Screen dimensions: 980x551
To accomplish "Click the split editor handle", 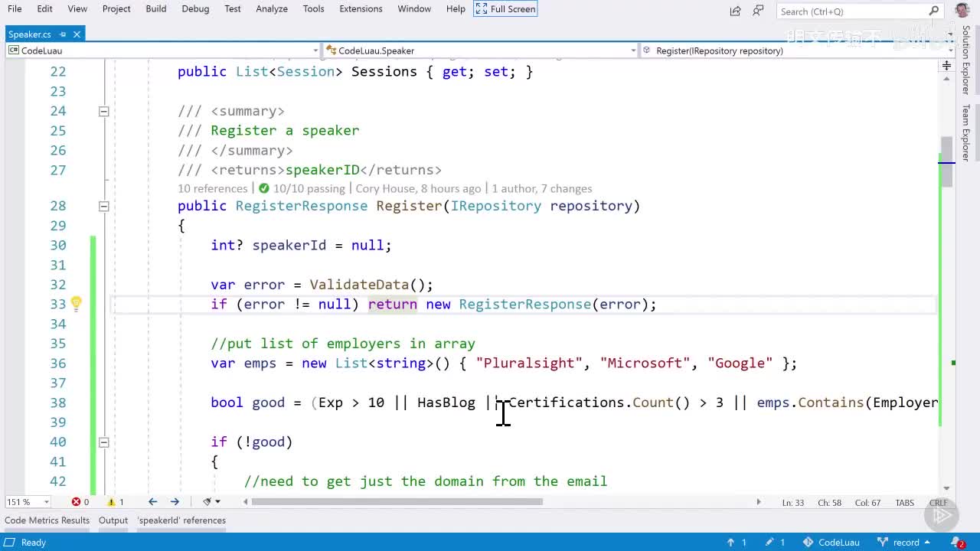I will tap(946, 66).
